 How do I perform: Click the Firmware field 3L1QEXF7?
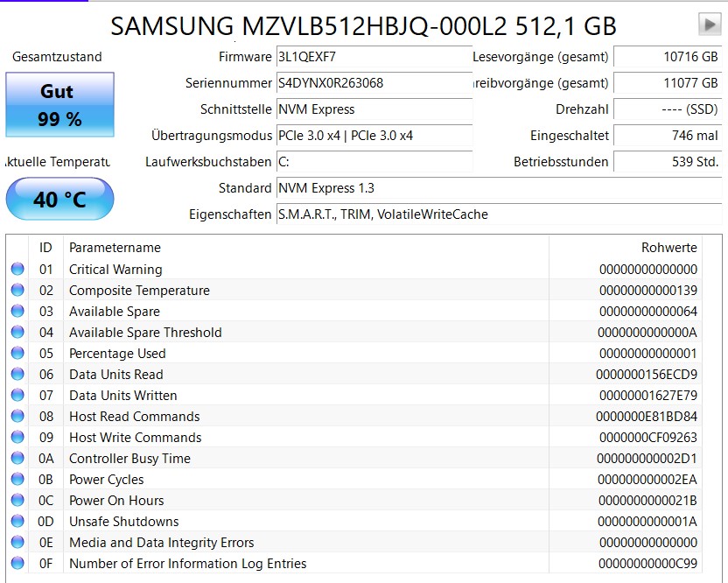point(374,57)
